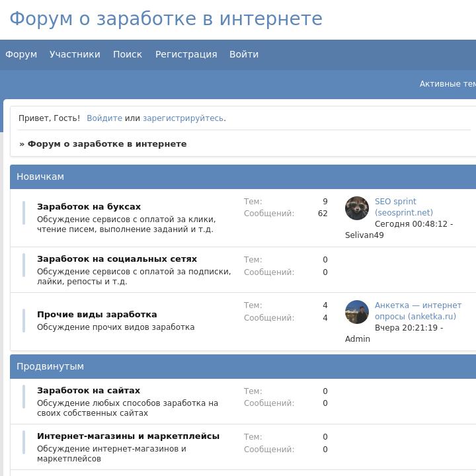
Task: Open the Регистрация menu item
Action: click(186, 54)
